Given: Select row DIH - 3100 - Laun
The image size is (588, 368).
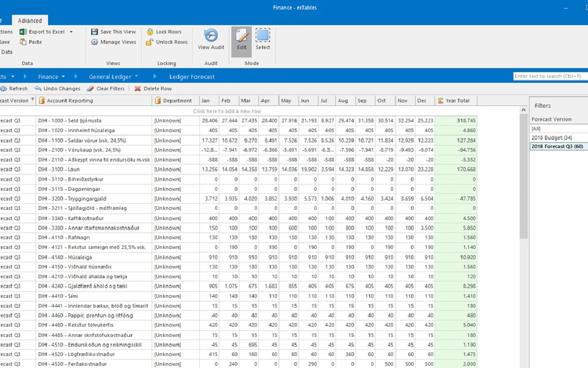Looking at the screenshot, I should pos(239,169).
